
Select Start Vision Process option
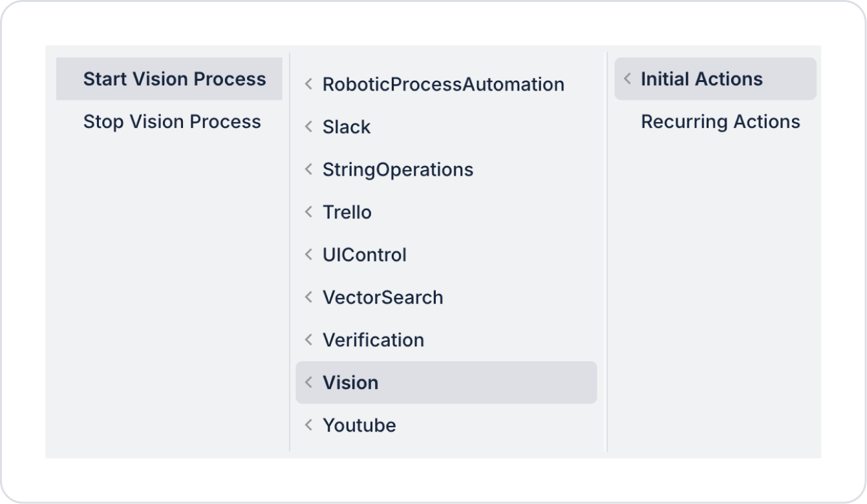coord(174,79)
